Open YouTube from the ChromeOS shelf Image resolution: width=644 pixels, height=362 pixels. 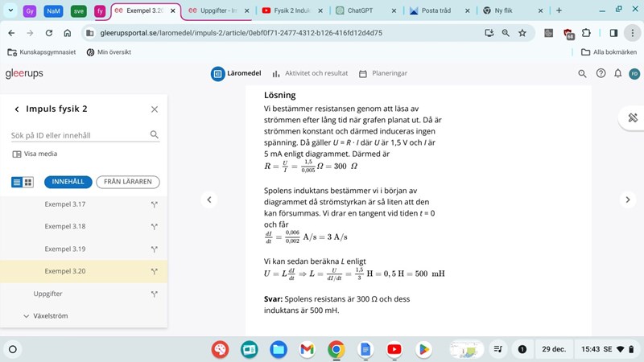tap(394, 349)
